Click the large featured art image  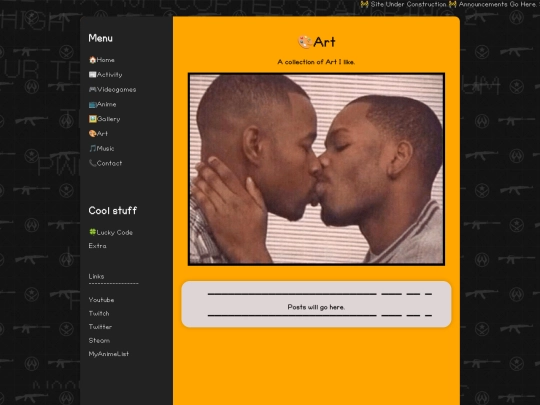pyautogui.click(x=316, y=169)
